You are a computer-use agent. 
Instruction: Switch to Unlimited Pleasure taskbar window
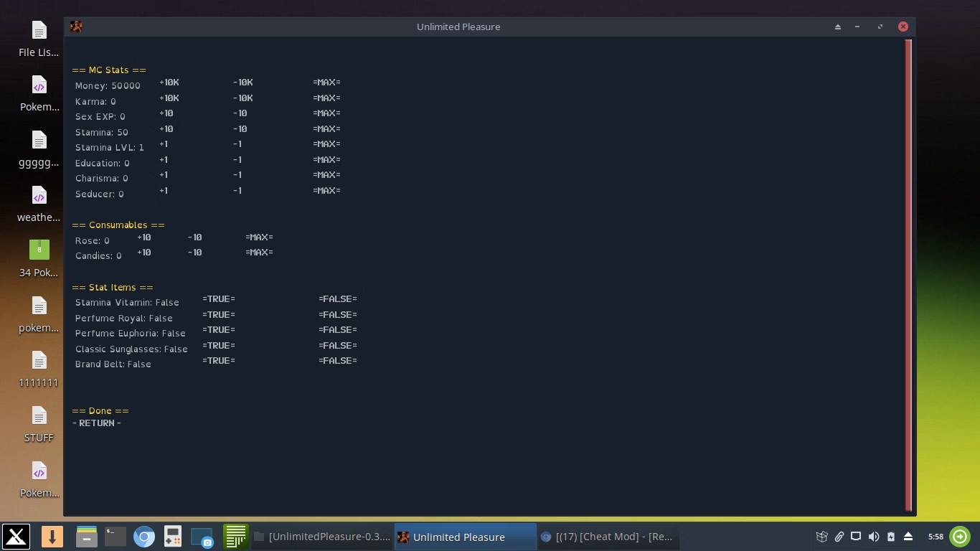tap(465, 537)
